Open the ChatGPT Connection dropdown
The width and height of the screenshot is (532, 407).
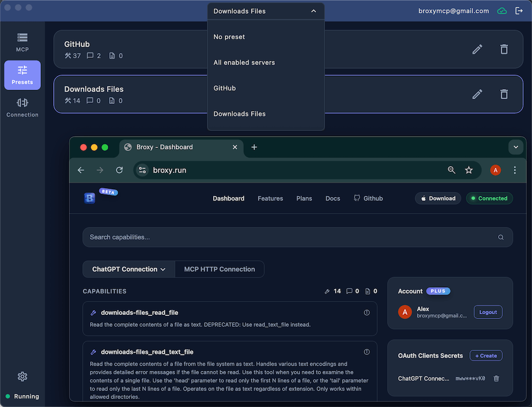(128, 269)
